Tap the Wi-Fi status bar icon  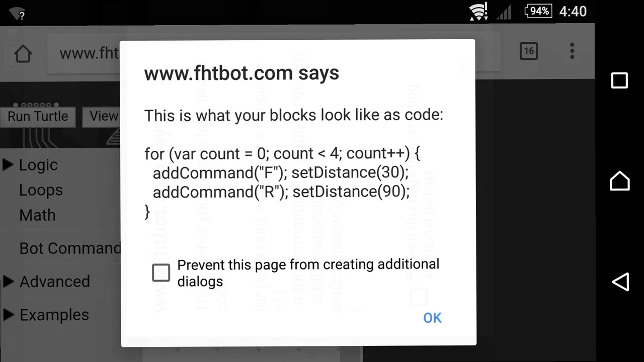click(477, 11)
